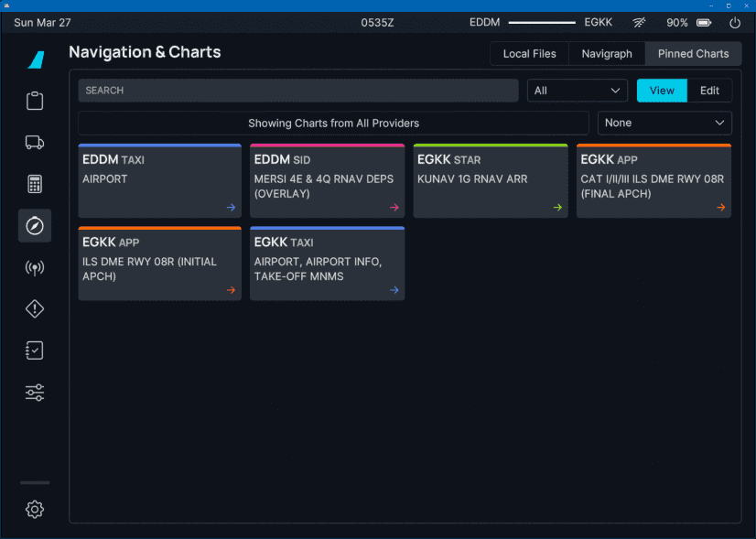This screenshot has height=539, width=756.
Task: Open the Settings gear icon
Action: pyautogui.click(x=35, y=510)
